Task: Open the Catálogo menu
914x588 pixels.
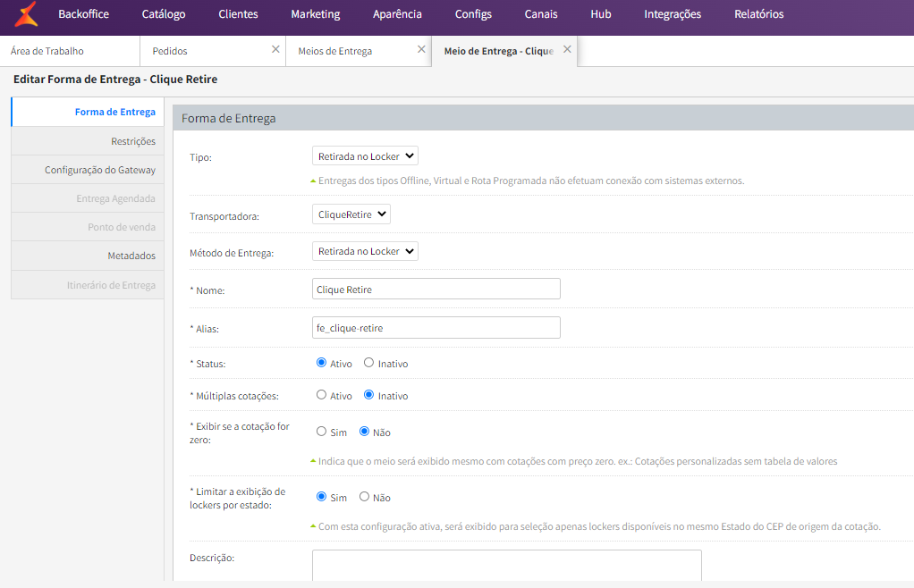Action: coord(163,14)
